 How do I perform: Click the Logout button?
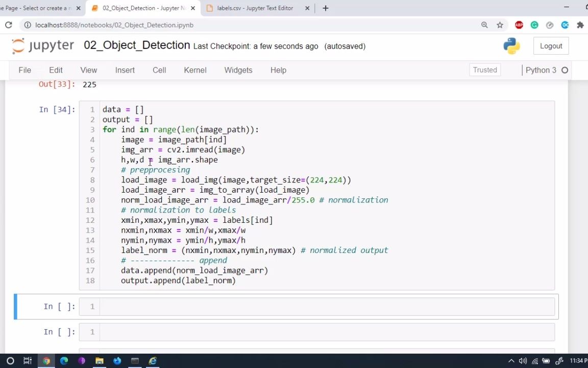pyautogui.click(x=551, y=45)
